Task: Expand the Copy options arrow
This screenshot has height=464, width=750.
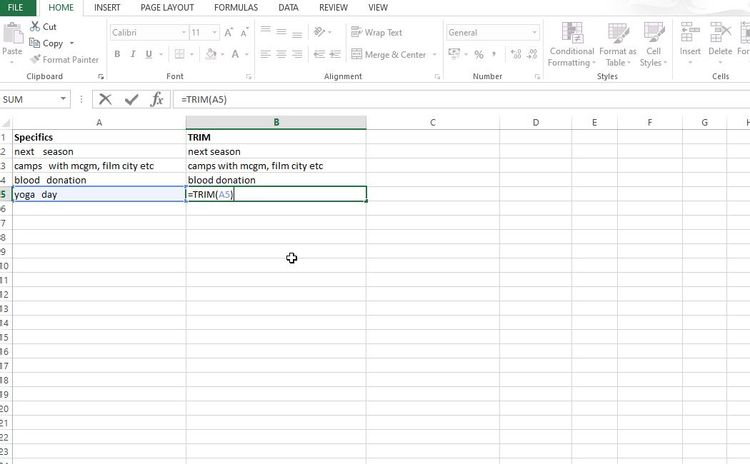Action: tap(72, 43)
